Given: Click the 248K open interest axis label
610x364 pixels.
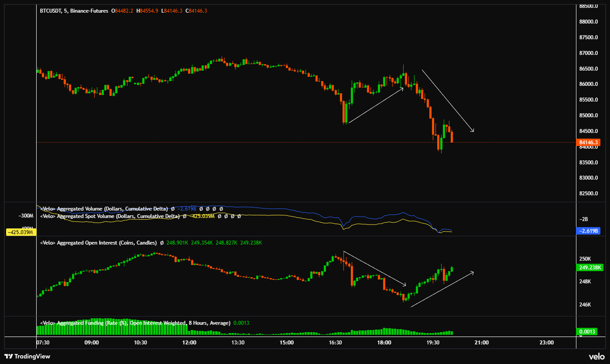Looking at the screenshot, I should (x=586, y=282).
